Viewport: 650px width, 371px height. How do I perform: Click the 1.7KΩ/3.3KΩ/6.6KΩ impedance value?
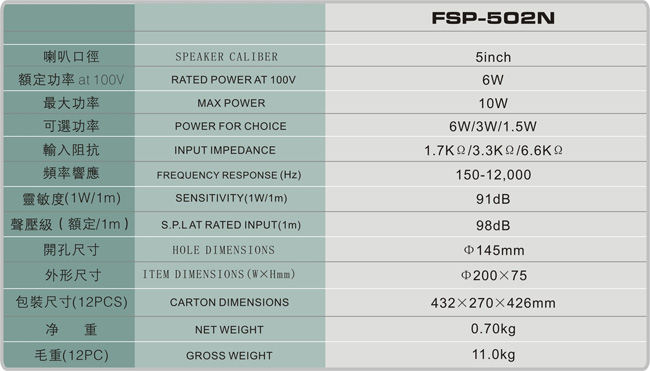coord(493,150)
